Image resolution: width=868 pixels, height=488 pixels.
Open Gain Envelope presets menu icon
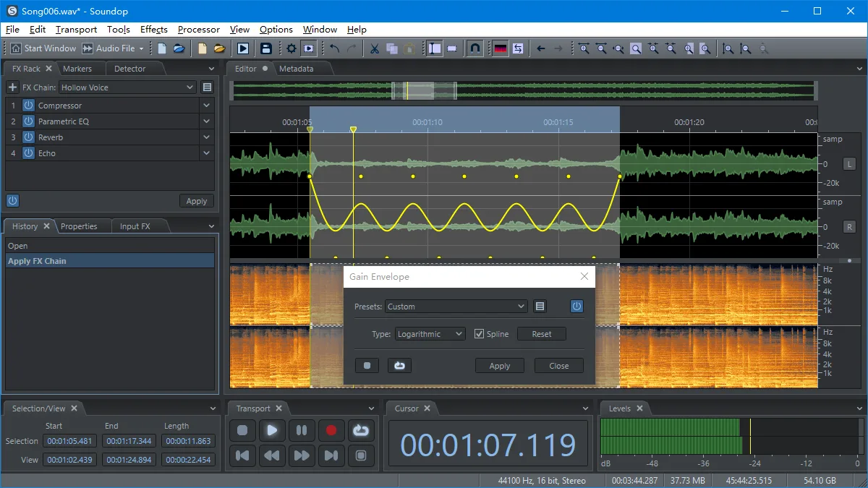tap(540, 307)
